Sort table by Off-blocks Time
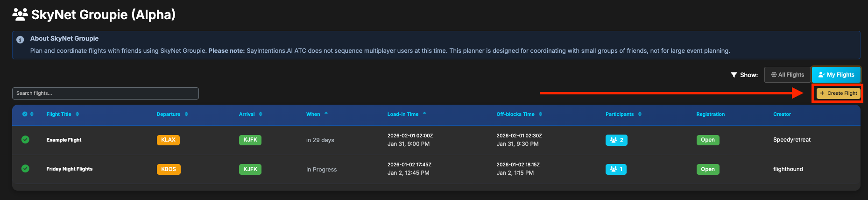 pos(519,114)
